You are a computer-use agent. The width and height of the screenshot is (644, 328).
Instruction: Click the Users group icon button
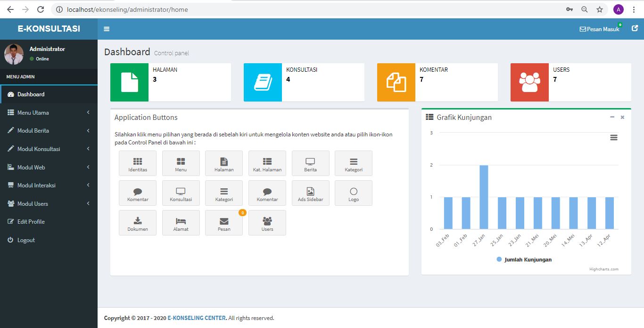point(267,223)
